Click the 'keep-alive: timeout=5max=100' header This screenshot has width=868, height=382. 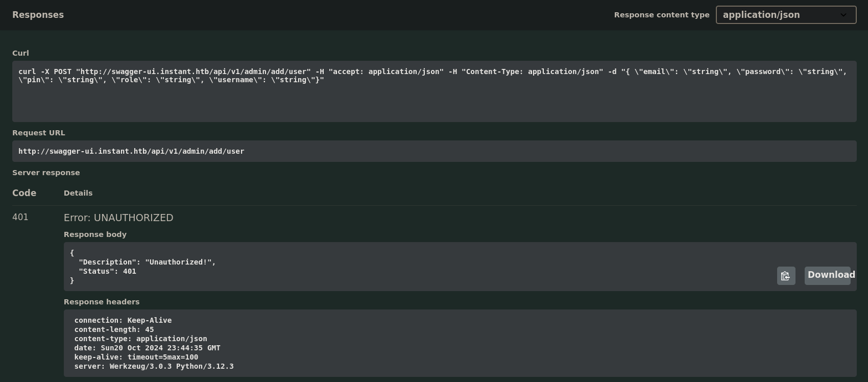click(136, 357)
